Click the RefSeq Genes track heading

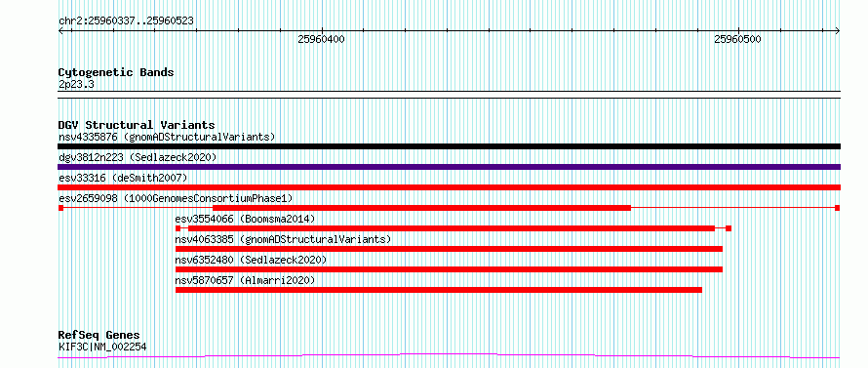[99, 335]
